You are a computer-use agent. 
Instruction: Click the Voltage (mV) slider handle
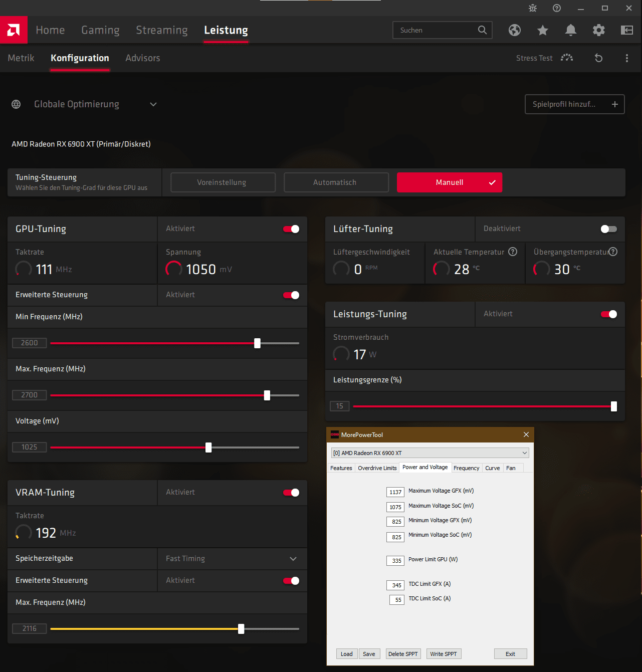208,447
